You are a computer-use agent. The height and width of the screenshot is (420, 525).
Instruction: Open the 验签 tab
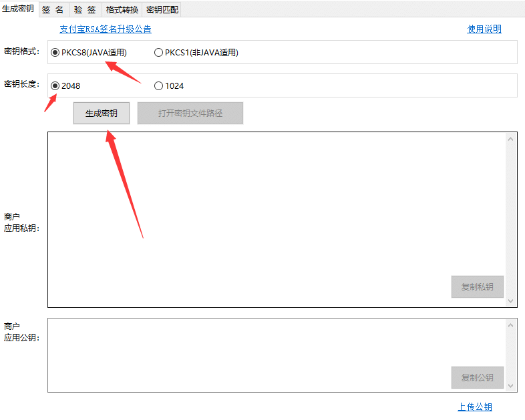point(85,9)
